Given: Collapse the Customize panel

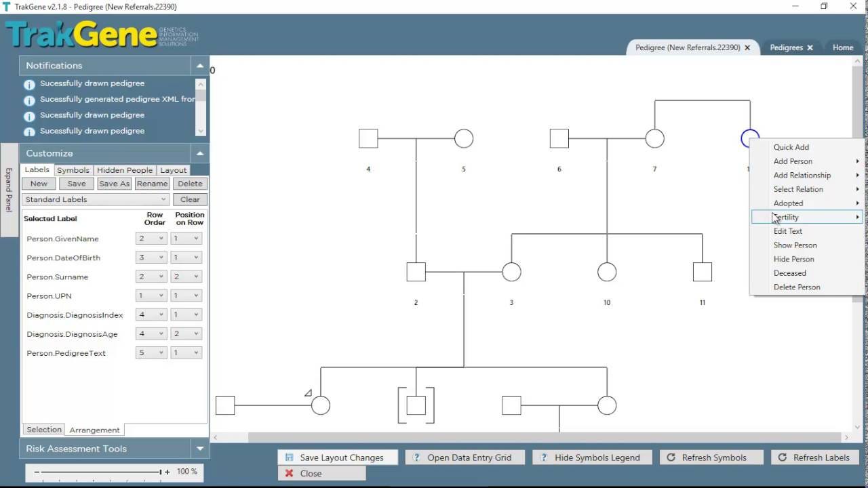Looking at the screenshot, I should (x=200, y=153).
